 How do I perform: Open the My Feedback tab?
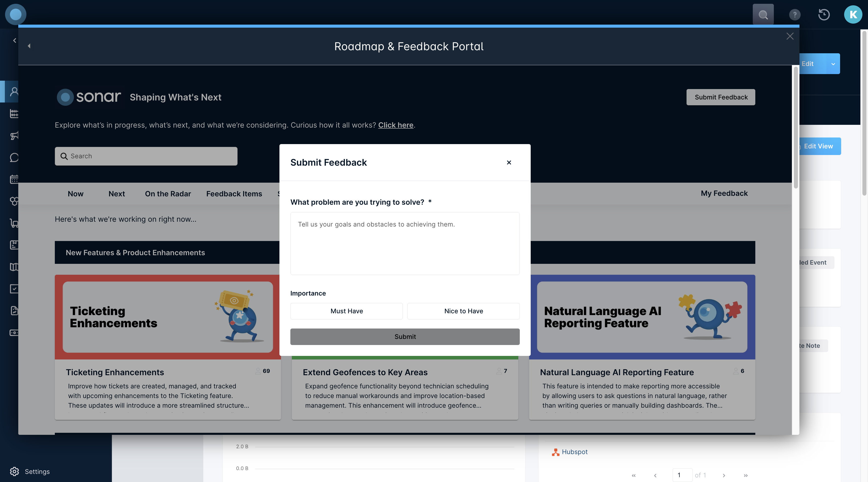pos(724,193)
